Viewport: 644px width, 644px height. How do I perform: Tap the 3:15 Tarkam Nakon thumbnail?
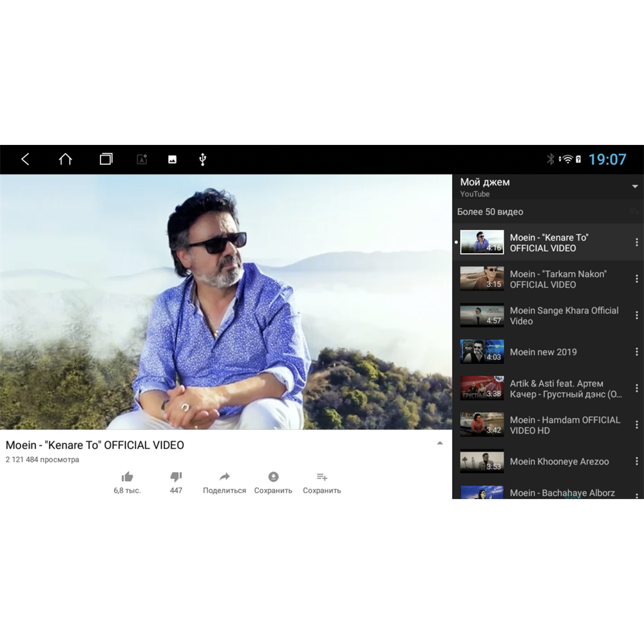coord(482,279)
